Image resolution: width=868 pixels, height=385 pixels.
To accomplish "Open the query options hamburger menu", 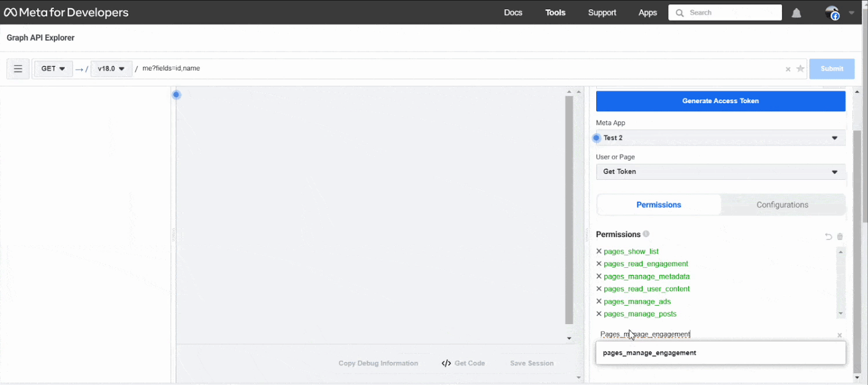I will 18,68.
